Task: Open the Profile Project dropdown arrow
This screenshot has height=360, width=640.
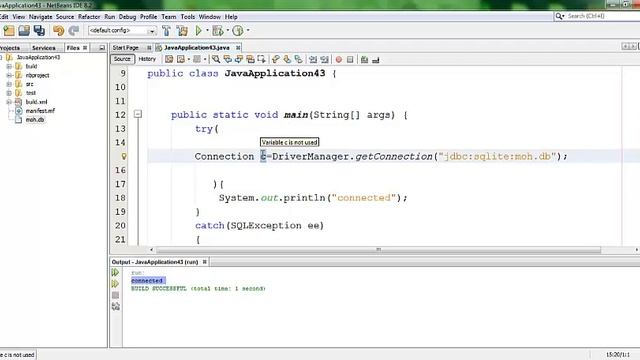Action: [x=247, y=31]
